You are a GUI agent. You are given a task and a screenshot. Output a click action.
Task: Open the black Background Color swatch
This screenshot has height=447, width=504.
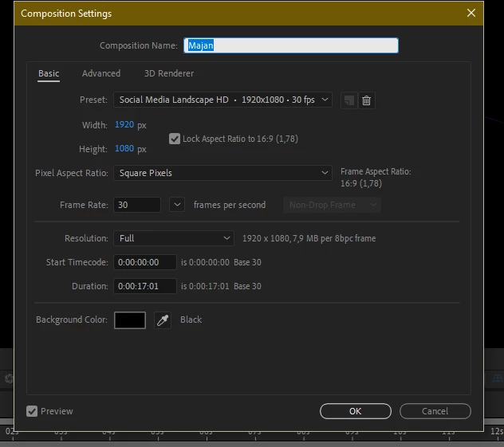coord(130,320)
